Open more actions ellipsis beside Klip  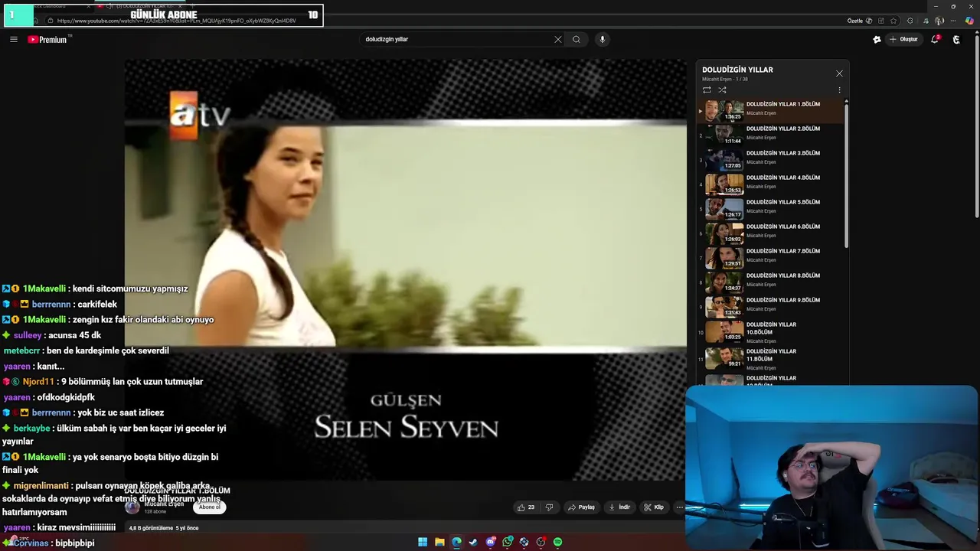coord(679,507)
